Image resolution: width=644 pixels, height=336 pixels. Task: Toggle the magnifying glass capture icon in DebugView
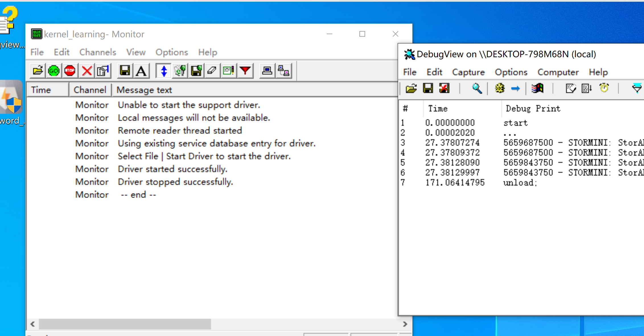[477, 89]
